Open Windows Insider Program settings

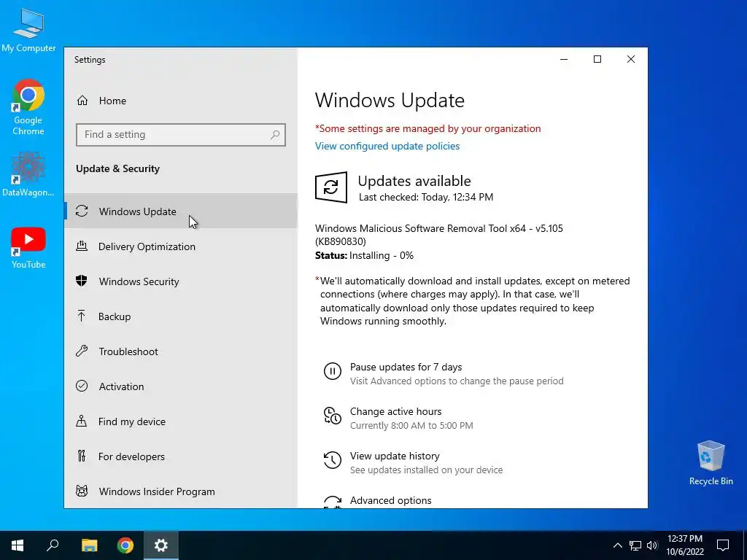tap(181, 491)
